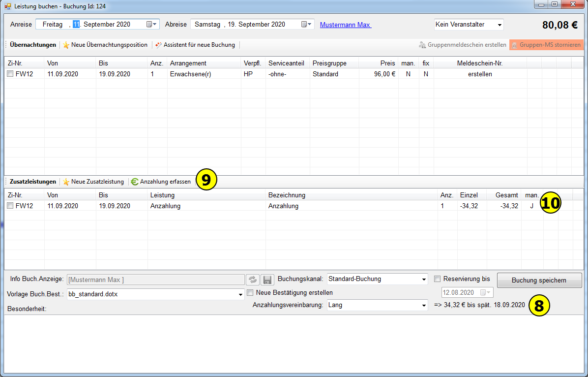Click the green euro Anzahlung erfassen icon
Screen dimensions: 588x377
(x=135, y=182)
